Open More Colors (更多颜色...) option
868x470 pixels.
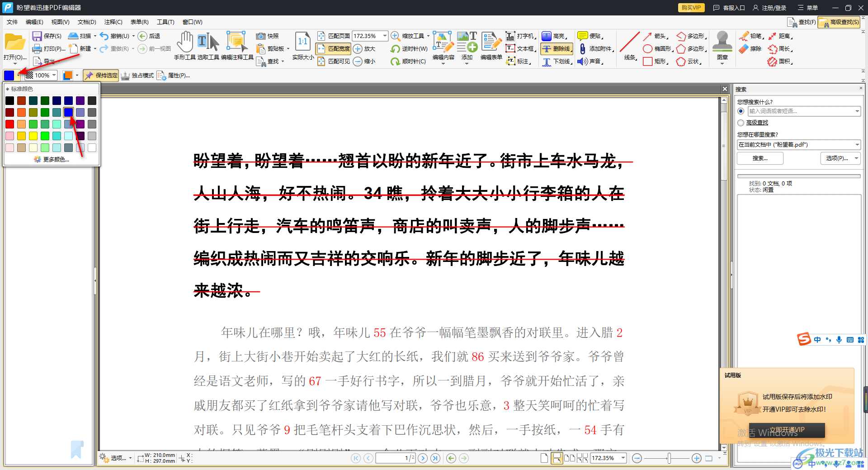pos(52,159)
